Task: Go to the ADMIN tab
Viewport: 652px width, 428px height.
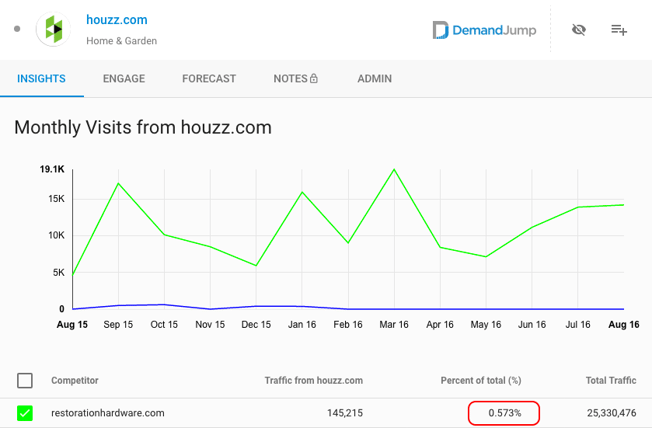Action: click(x=375, y=79)
